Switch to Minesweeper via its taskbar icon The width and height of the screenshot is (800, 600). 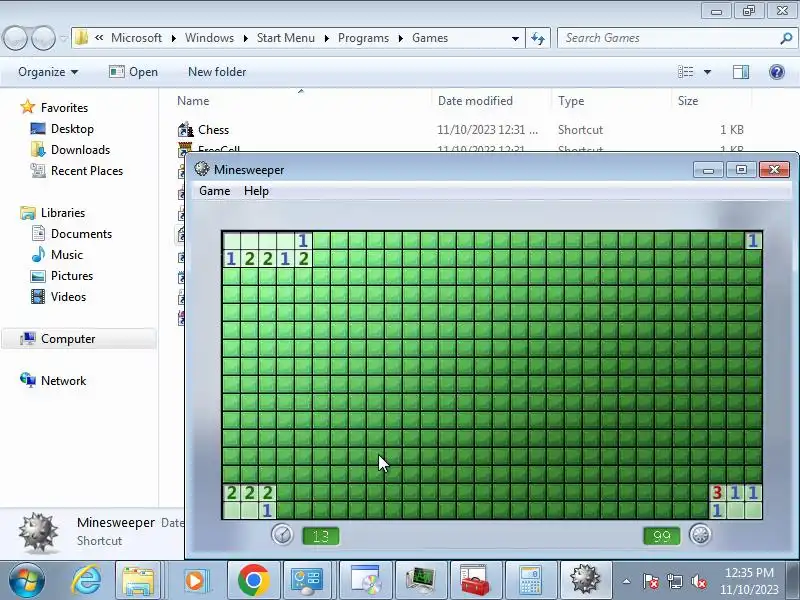click(585, 581)
